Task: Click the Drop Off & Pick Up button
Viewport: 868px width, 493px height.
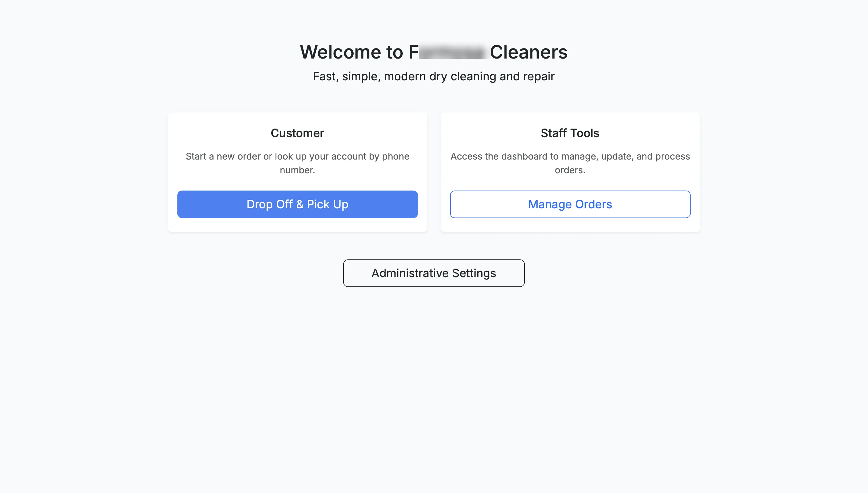Action: pyautogui.click(x=297, y=204)
